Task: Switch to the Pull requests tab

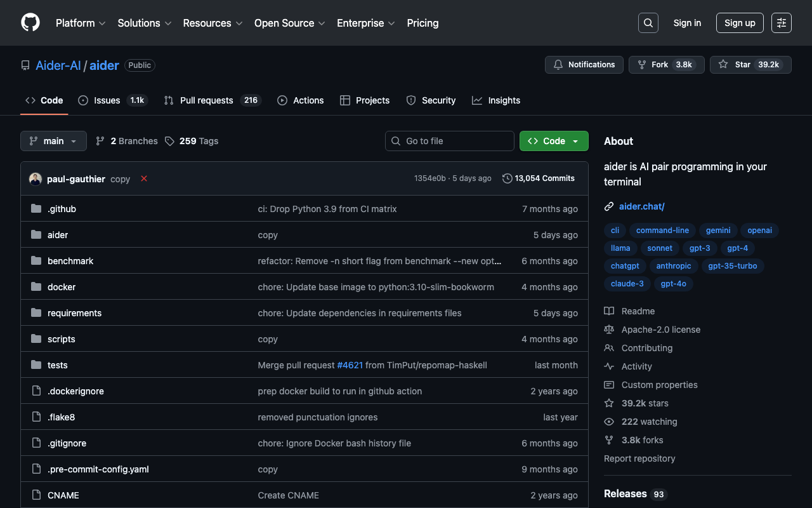Action: click(x=206, y=100)
